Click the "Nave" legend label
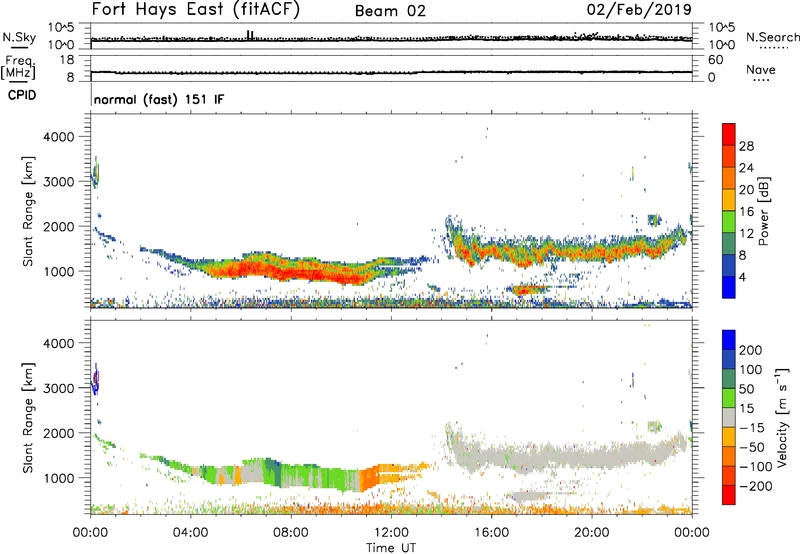Image resolution: width=800 pixels, height=554 pixels. [761, 70]
